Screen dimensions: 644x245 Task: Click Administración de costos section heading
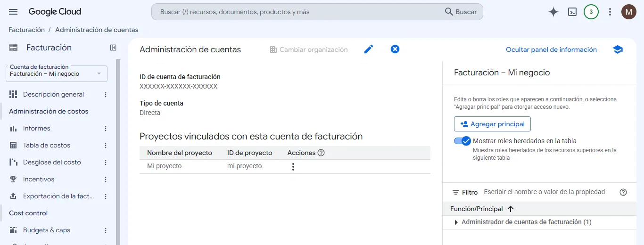49,111
